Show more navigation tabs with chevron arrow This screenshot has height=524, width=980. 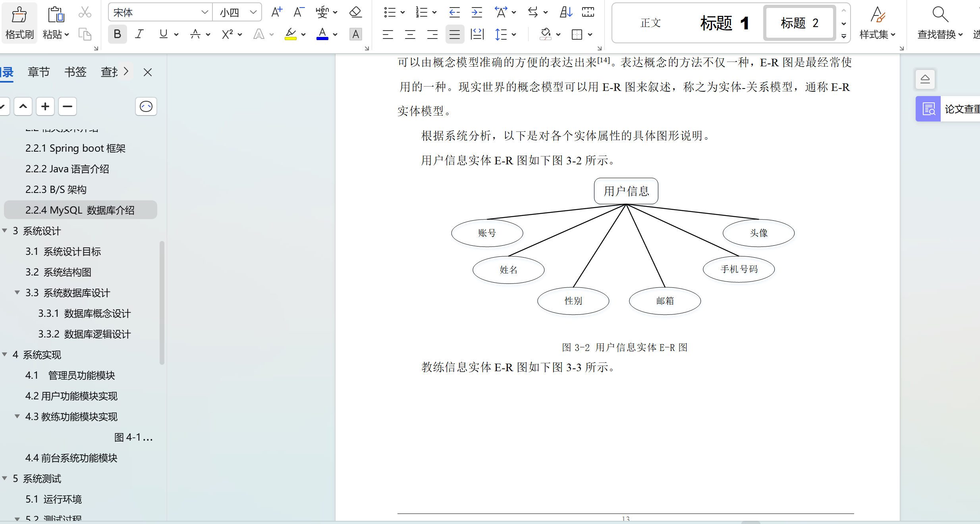pos(126,71)
